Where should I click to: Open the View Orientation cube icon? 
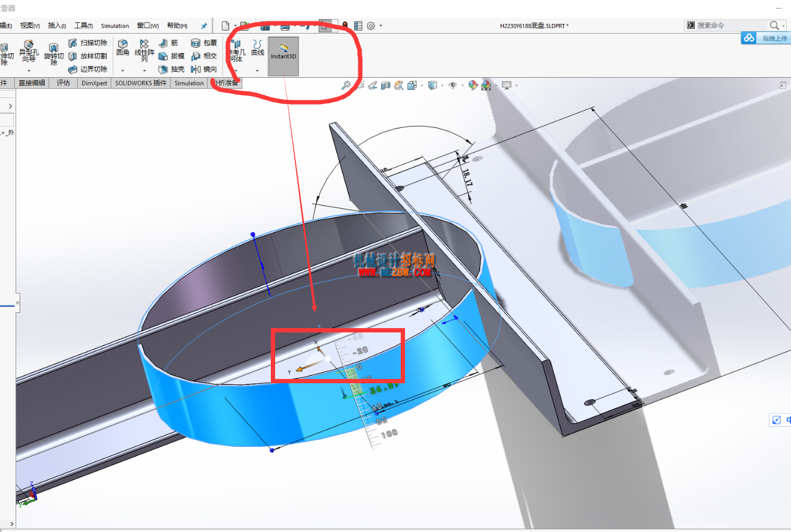(412, 86)
